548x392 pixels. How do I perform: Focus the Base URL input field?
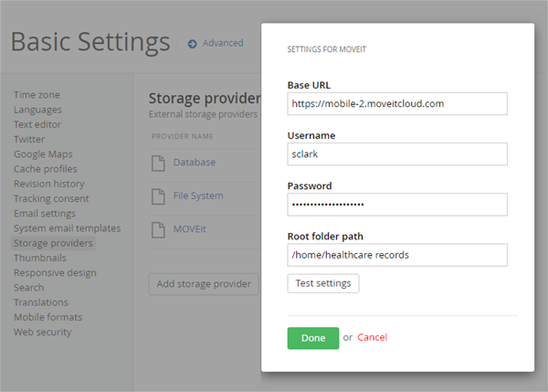pos(396,104)
